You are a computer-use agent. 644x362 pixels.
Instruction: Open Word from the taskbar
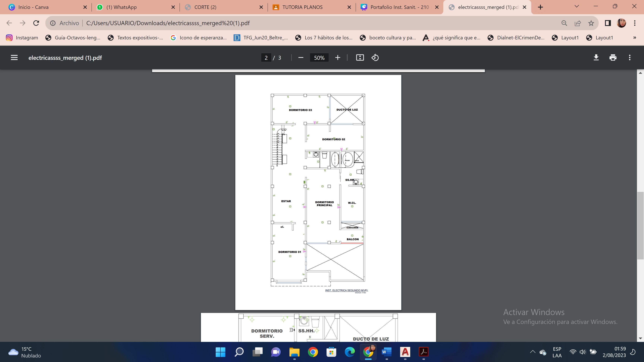tap(386, 352)
